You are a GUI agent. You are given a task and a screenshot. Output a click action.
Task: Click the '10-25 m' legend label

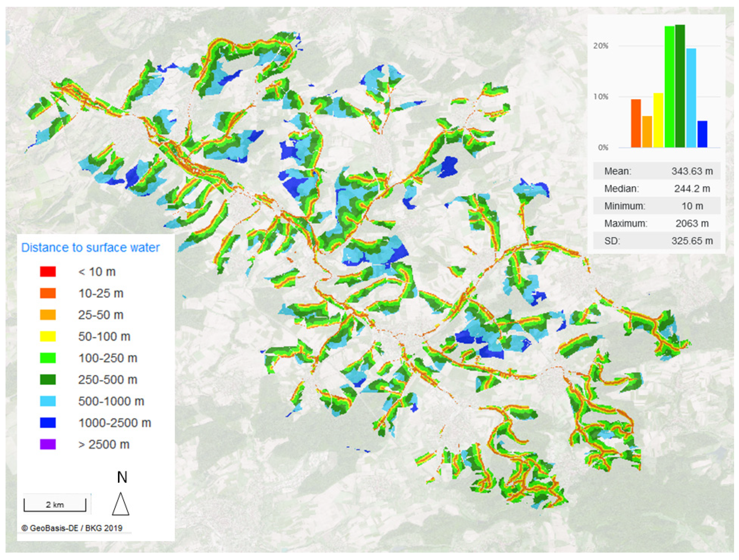coord(101,293)
